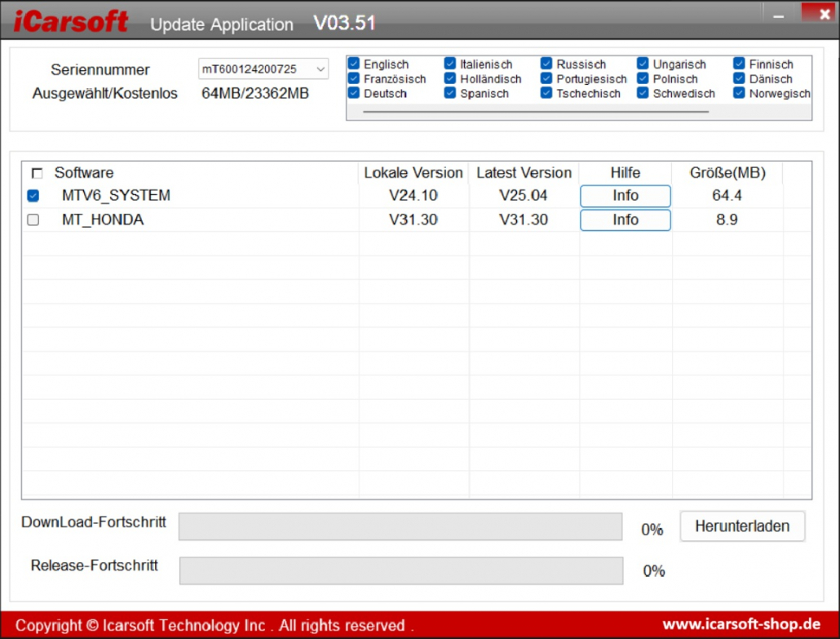Open Info for MTV6_SYSTEM
The width and height of the screenshot is (840, 639).
626,196
